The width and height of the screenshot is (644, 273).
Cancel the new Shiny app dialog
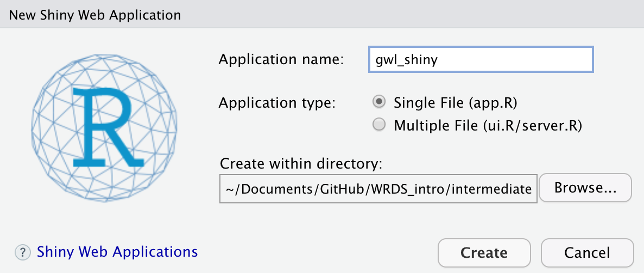[x=587, y=253]
